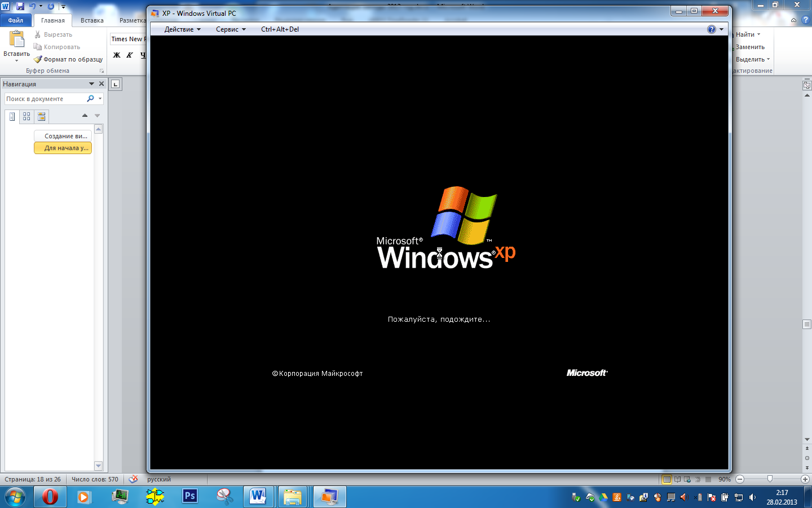Go to previous heading with the up arrow
The width and height of the screenshot is (812, 508).
pyautogui.click(x=85, y=115)
